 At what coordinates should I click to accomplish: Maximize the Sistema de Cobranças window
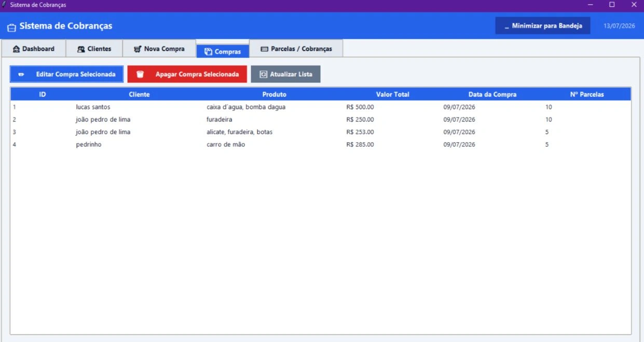pyautogui.click(x=612, y=5)
